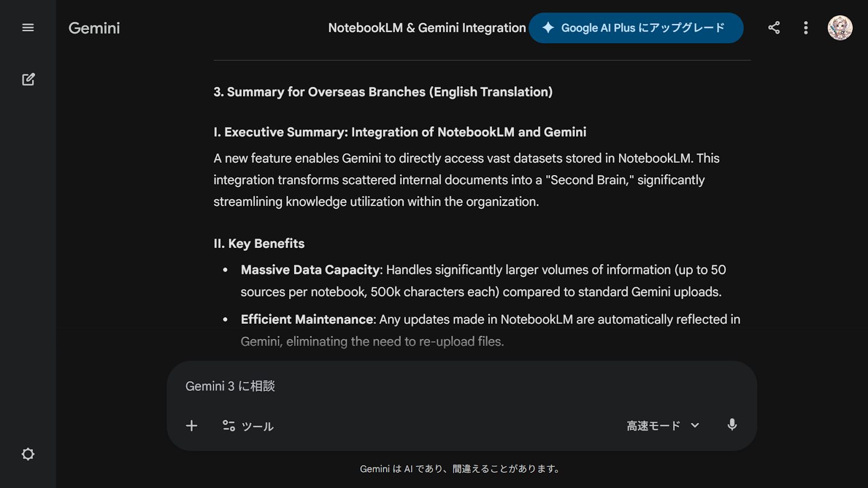Click the sliders icon beside ツール
868x488 pixels.
point(228,426)
